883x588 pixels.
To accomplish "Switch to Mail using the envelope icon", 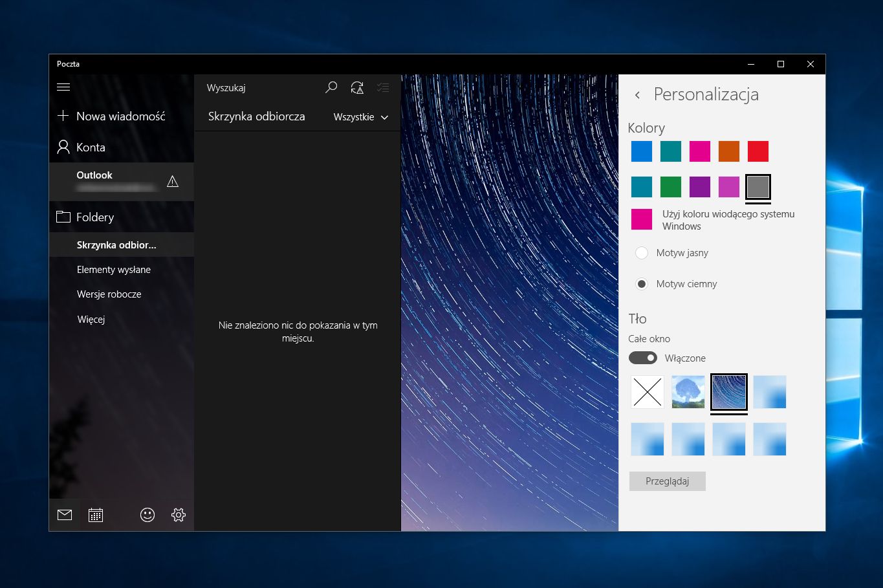I will pos(65,515).
